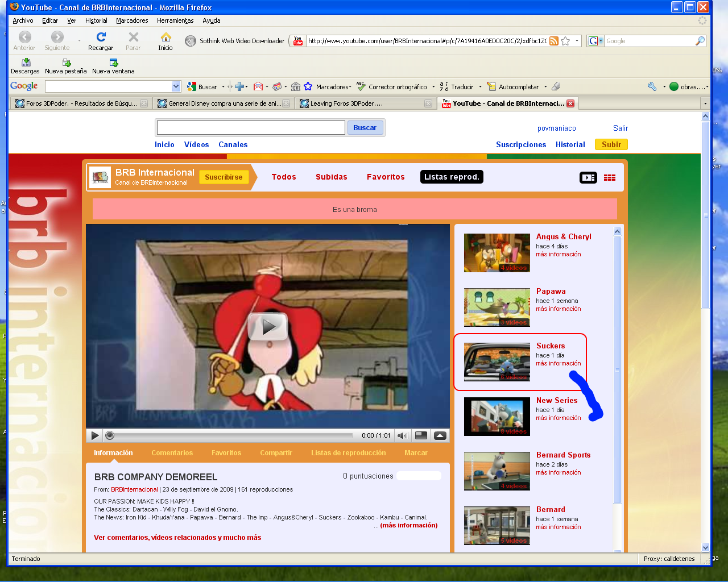
Task: Go to the Inicio home page icon
Action: [166, 40]
